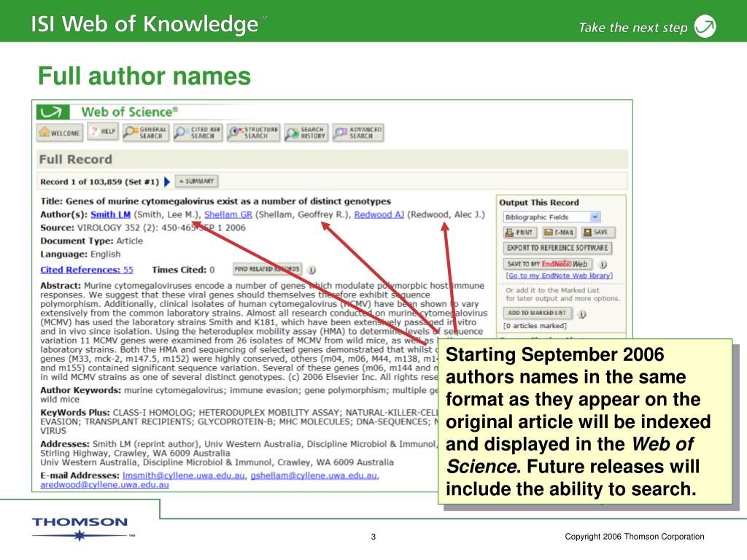Open author link Smith LM
The width and height of the screenshot is (747, 560).
coord(111,214)
